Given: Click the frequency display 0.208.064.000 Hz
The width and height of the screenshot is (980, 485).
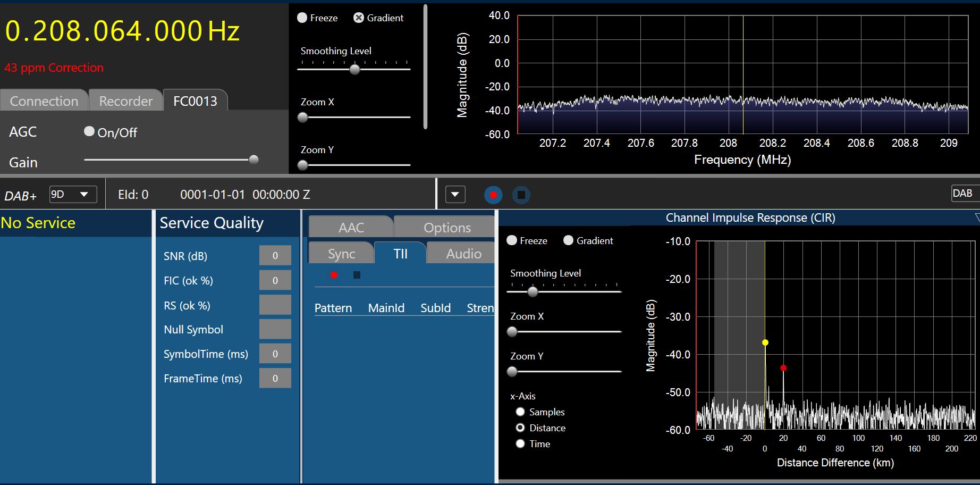Looking at the screenshot, I should pyautogui.click(x=122, y=31).
